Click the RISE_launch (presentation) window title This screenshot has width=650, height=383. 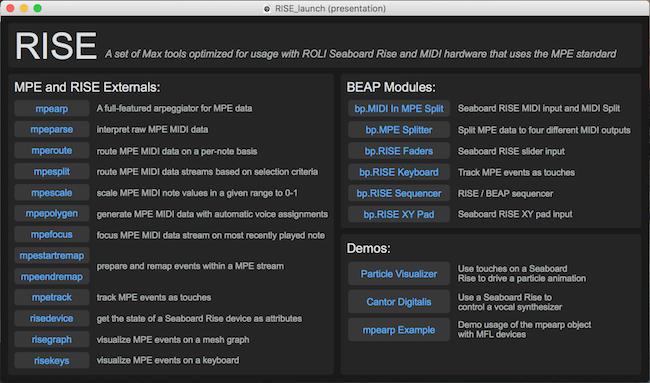click(x=330, y=9)
